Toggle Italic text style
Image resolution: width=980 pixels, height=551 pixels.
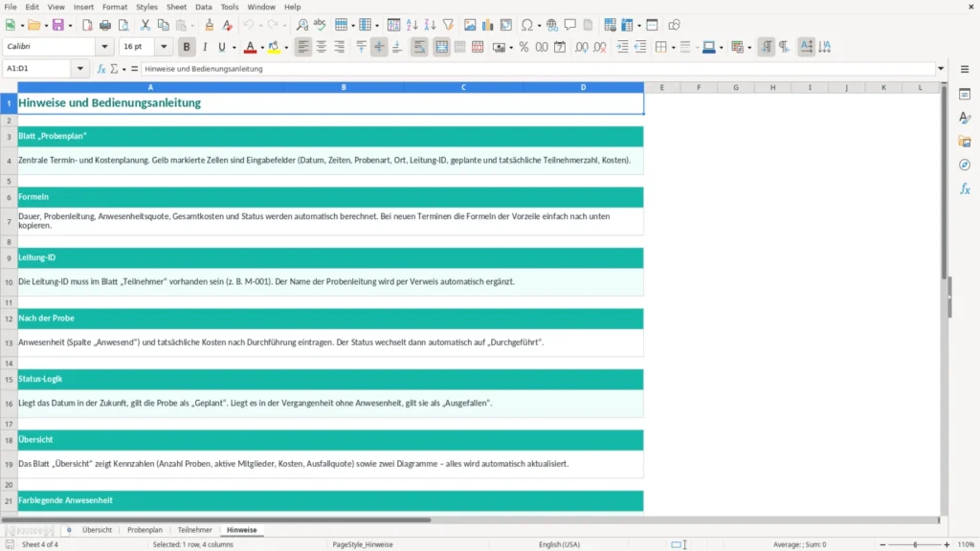tap(205, 47)
